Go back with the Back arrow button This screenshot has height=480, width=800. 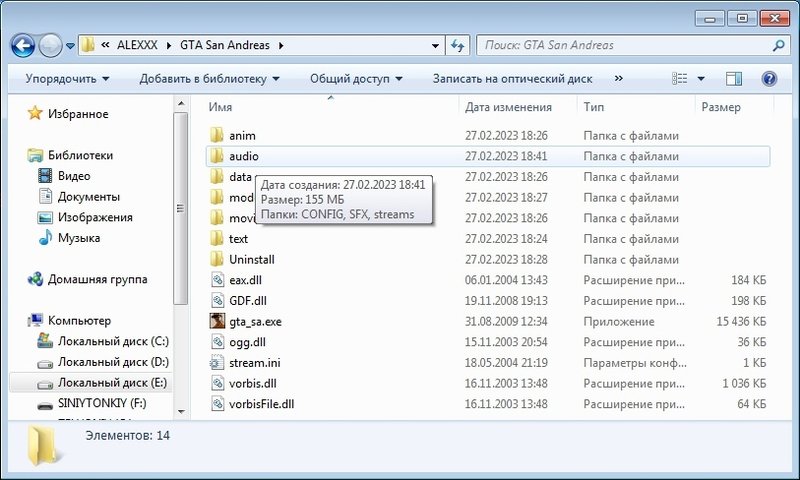23,46
